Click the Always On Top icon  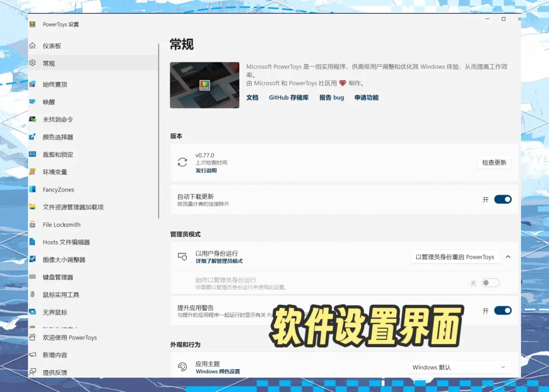[x=33, y=84]
